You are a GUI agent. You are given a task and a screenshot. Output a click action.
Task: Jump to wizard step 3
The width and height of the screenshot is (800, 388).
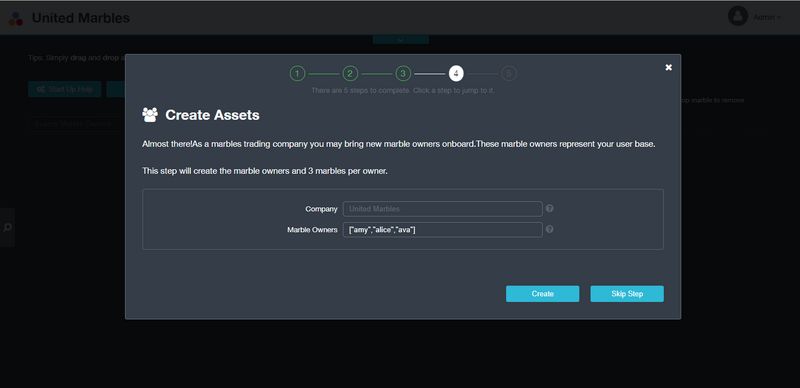[x=403, y=74]
